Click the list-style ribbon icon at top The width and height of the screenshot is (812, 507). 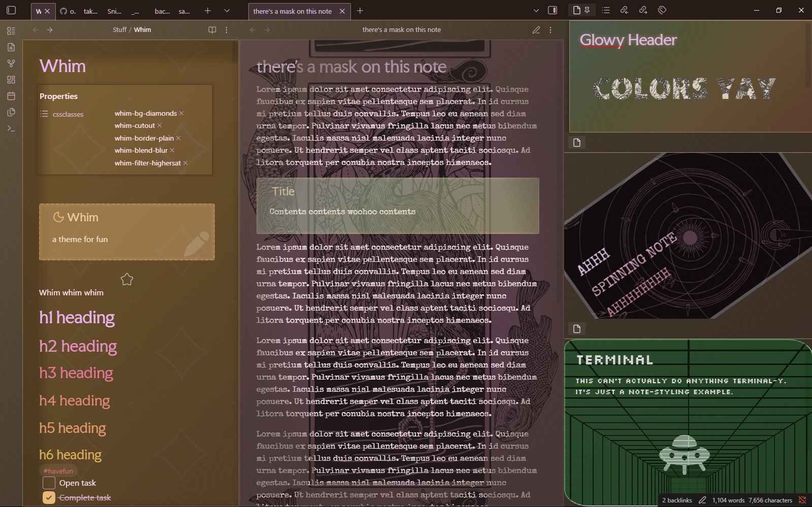click(x=11, y=31)
